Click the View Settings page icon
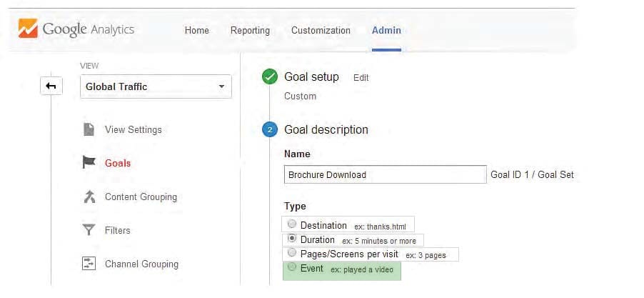This screenshot has width=644, height=298. point(89,129)
